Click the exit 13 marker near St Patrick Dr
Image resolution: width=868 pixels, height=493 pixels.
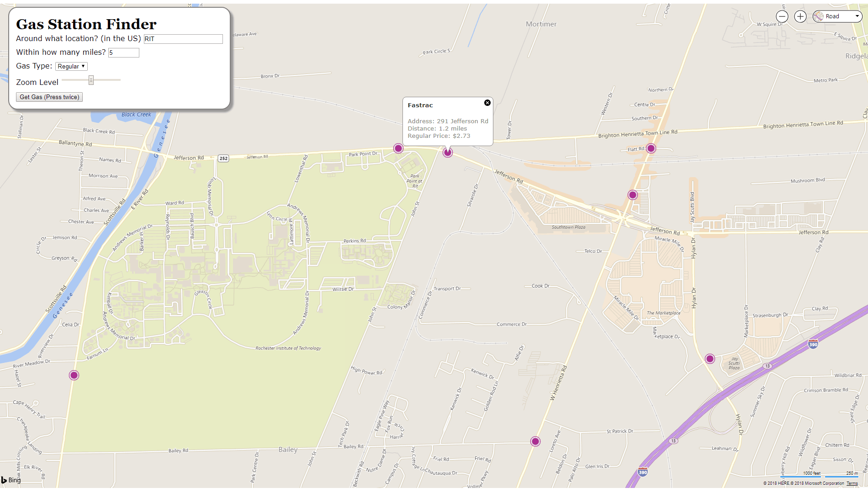[673, 441]
